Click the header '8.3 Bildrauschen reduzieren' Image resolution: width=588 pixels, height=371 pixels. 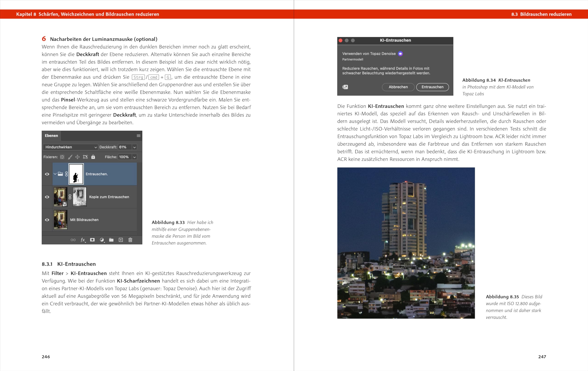(541, 14)
